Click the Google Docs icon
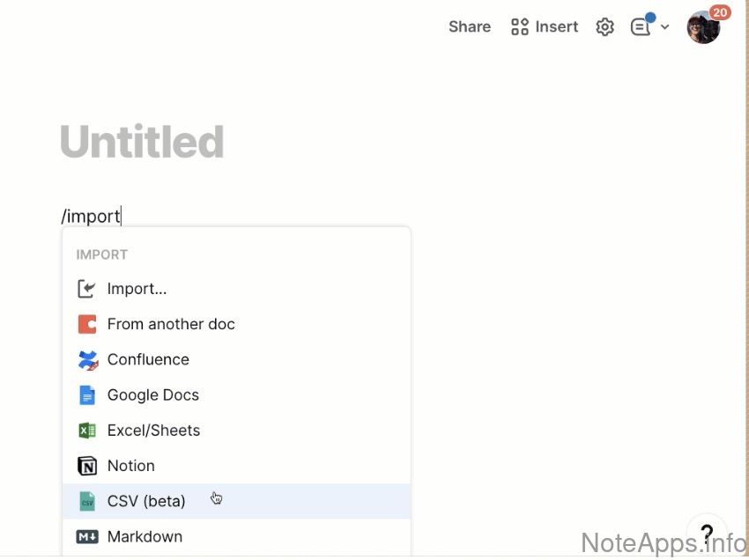The width and height of the screenshot is (749, 560). click(x=86, y=395)
